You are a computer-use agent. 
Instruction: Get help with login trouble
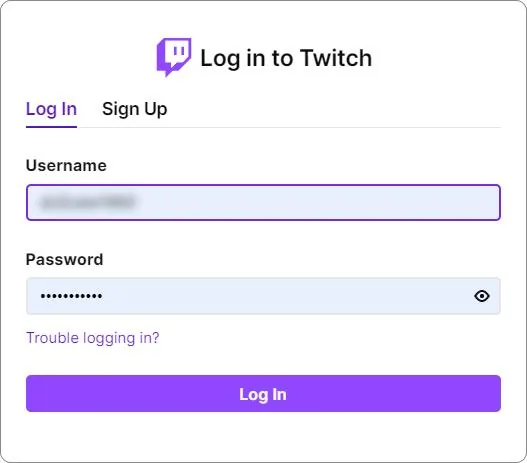point(92,338)
